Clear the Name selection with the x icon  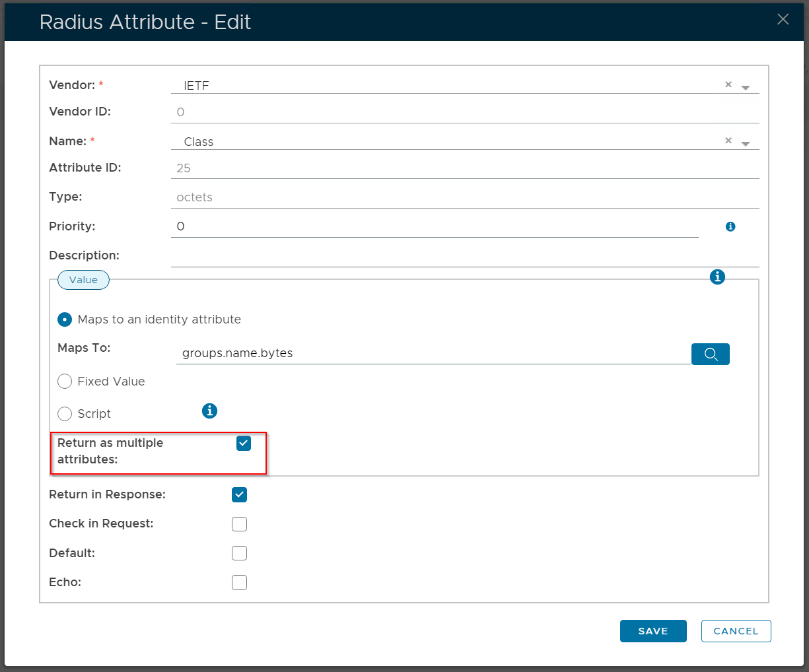728,141
